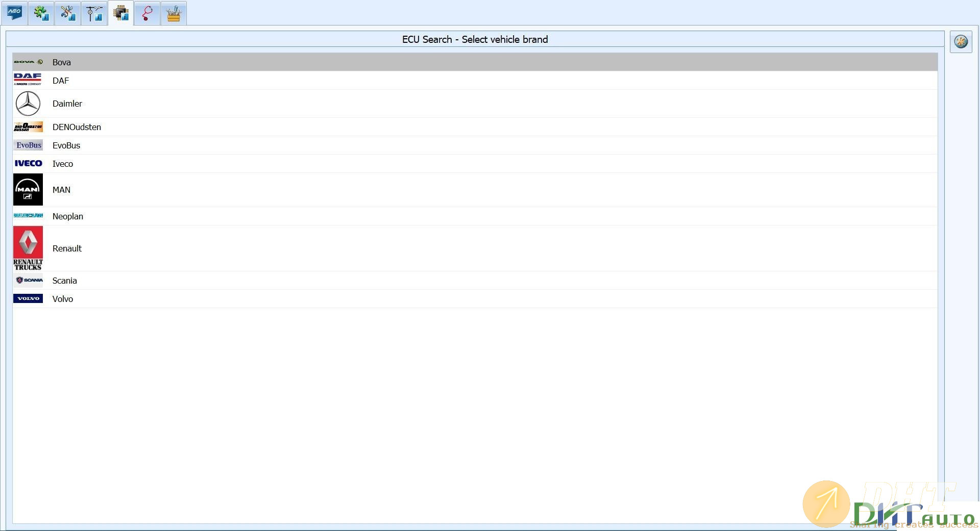Click the Bova logo
This screenshot has height=531, width=980.
pos(28,62)
